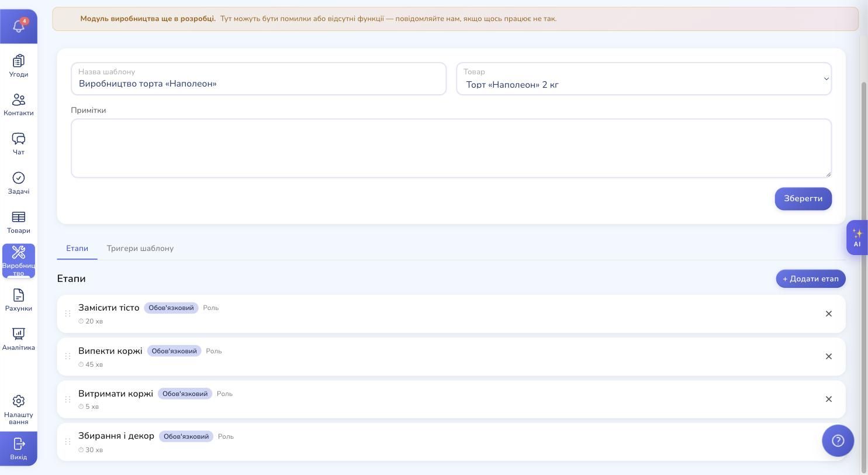Switch to Тригери шаблону tab

tap(140, 249)
